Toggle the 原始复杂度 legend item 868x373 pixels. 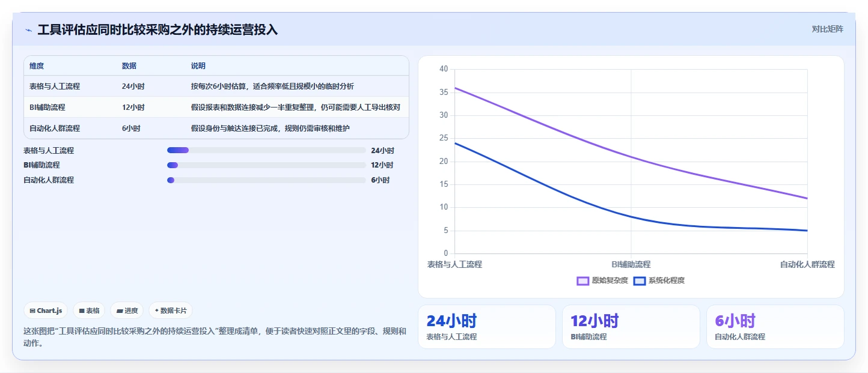[602, 281]
